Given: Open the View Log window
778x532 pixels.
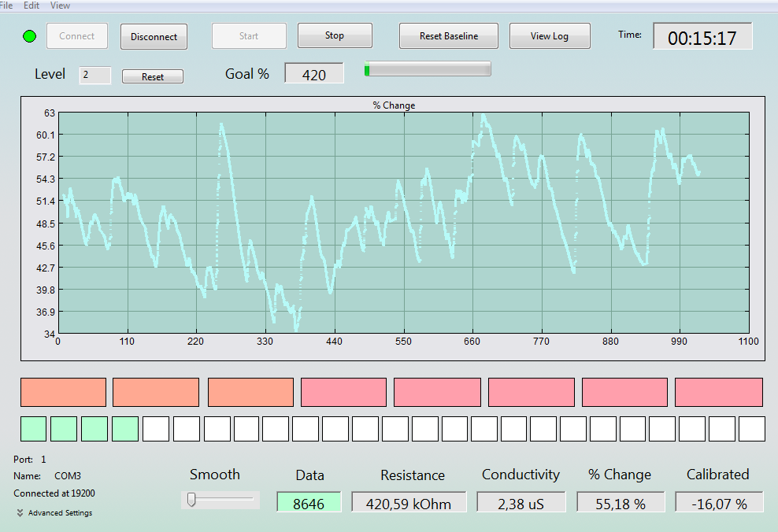Looking at the screenshot, I should [x=550, y=35].
